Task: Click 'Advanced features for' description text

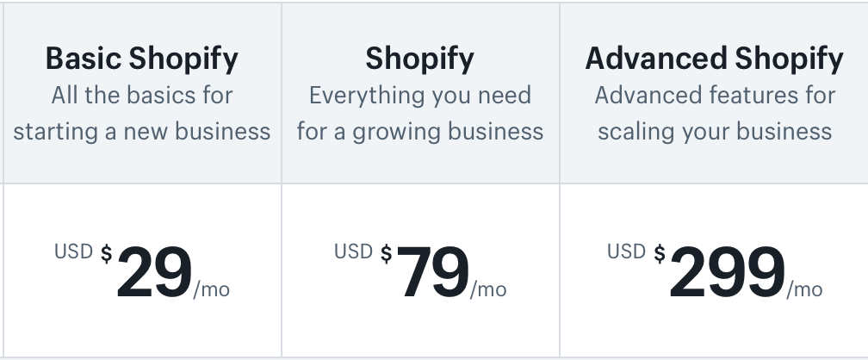Action: click(x=715, y=96)
